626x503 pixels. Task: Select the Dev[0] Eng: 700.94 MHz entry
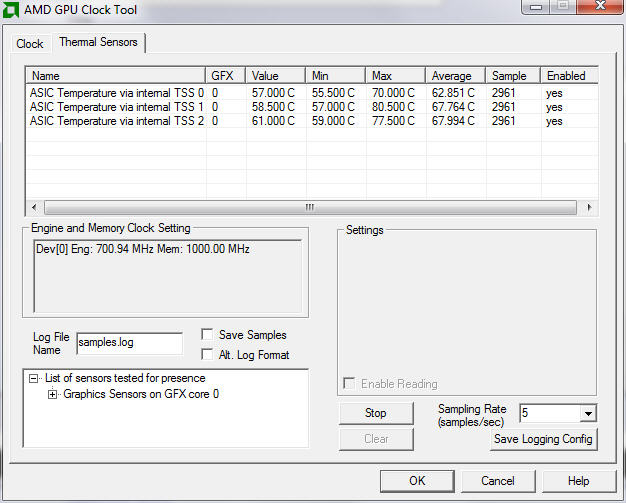pos(143,249)
